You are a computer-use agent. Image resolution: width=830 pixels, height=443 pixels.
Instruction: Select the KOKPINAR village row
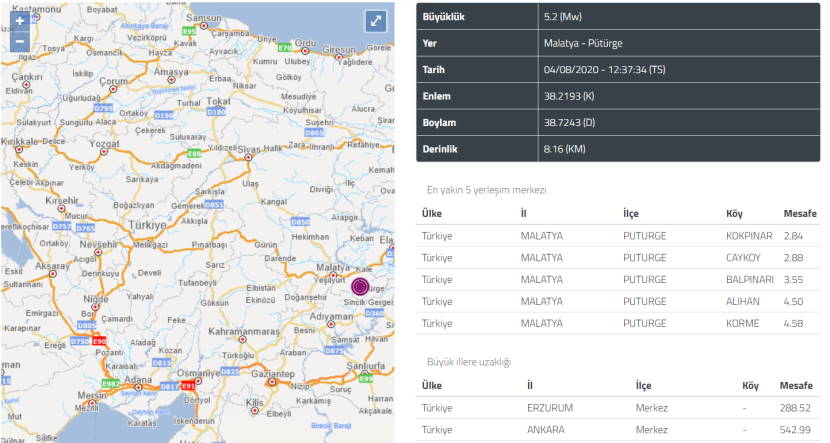tap(618, 235)
